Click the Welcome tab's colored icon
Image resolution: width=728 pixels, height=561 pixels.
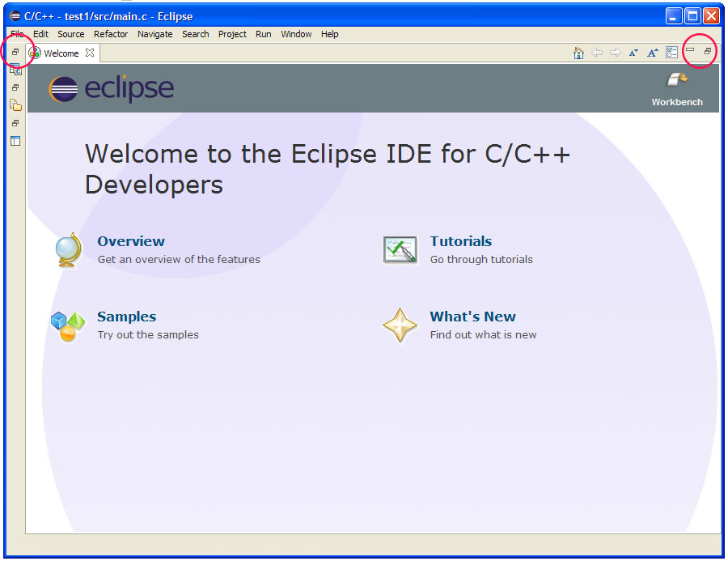(x=35, y=53)
